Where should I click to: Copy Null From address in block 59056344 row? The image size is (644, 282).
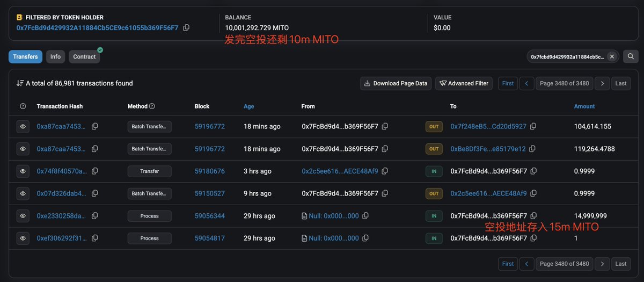tap(365, 216)
